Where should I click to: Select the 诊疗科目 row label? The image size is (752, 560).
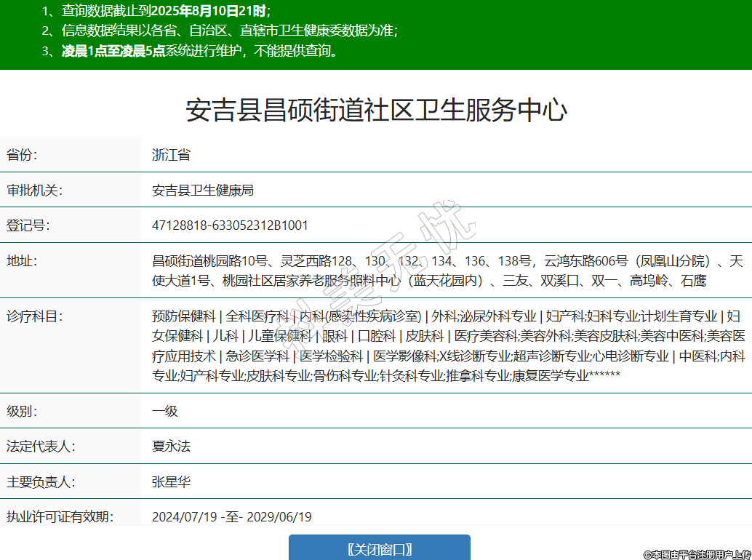click(x=34, y=316)
